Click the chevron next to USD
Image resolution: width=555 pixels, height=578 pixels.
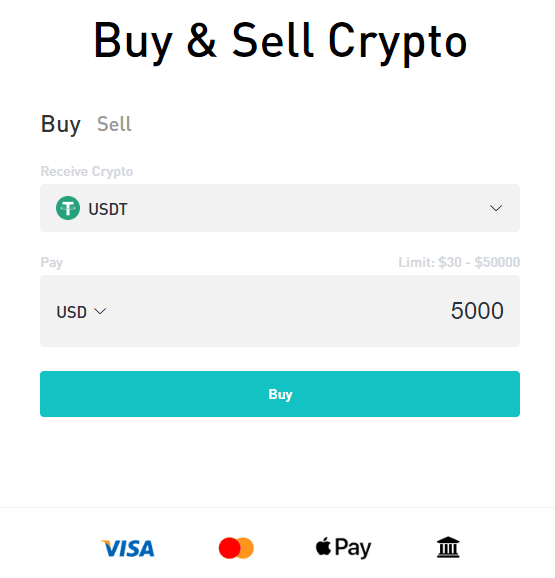click(100, 311)
